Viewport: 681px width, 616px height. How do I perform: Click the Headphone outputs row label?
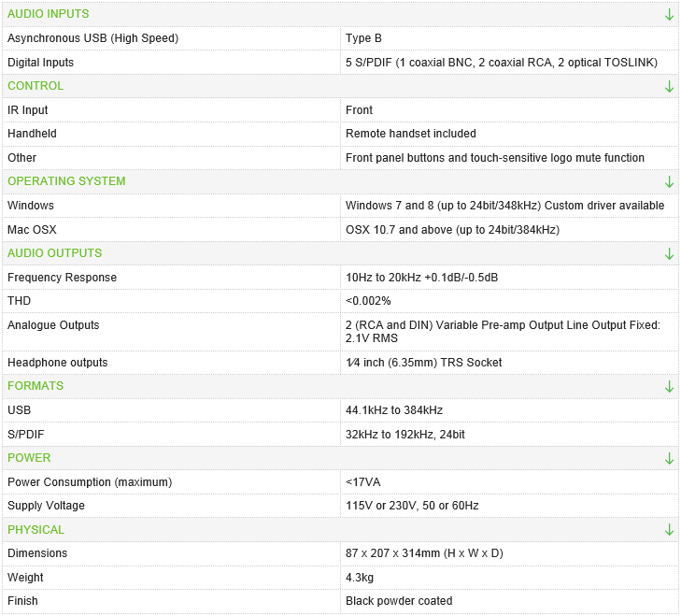57,363
